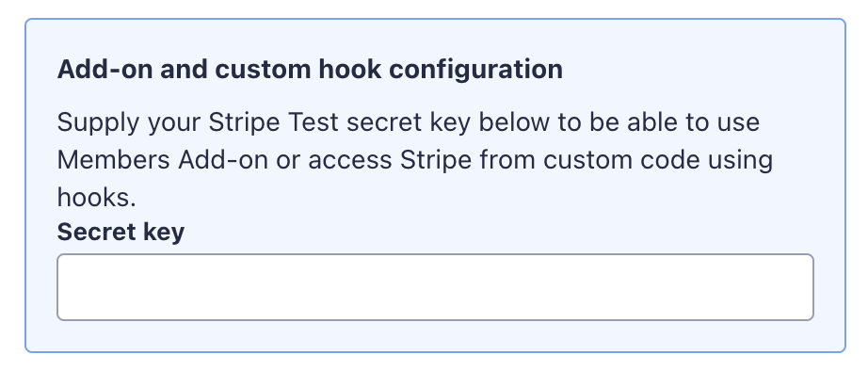
Task: Select the "Secret key" field label
Action: click(121, 233)
